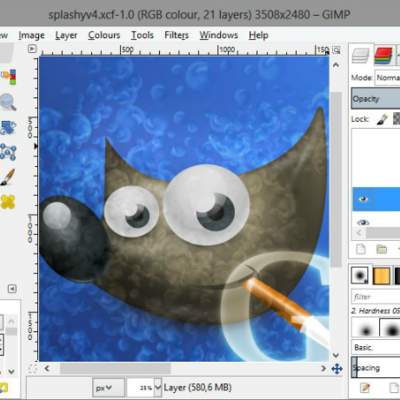Click the tool options down chevron
The height and width of the screenshot is (400, 400).
pyautogui.click(x=11, y=371)
